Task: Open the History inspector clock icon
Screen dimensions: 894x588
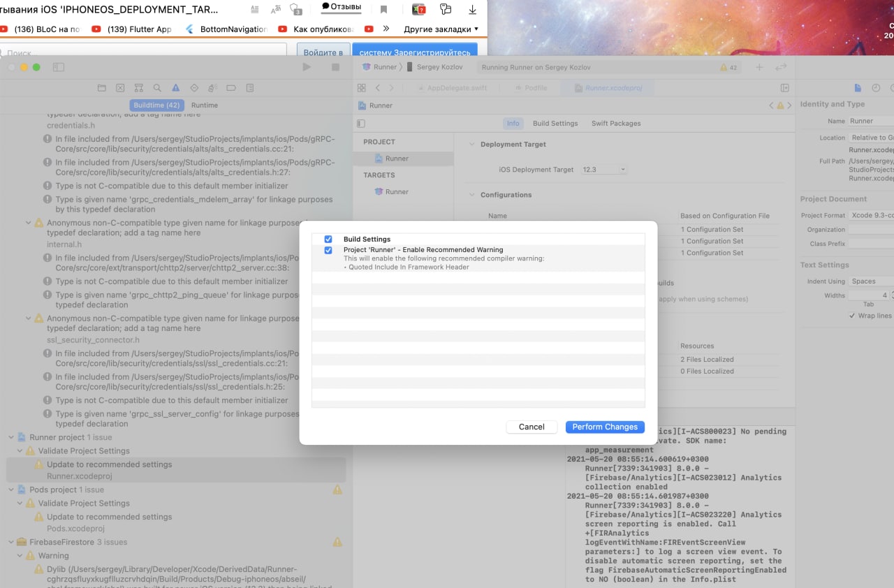Action: click(x=876, y=88)
